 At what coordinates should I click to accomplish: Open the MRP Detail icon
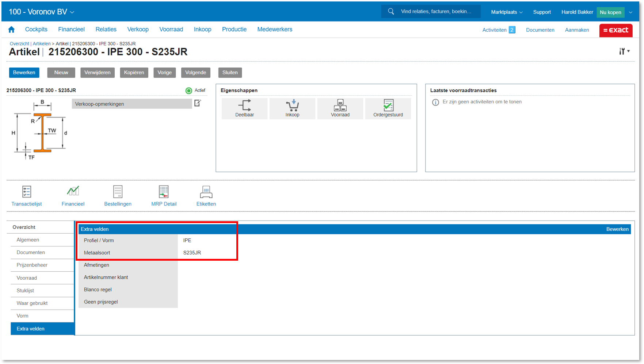coord(164,192)
